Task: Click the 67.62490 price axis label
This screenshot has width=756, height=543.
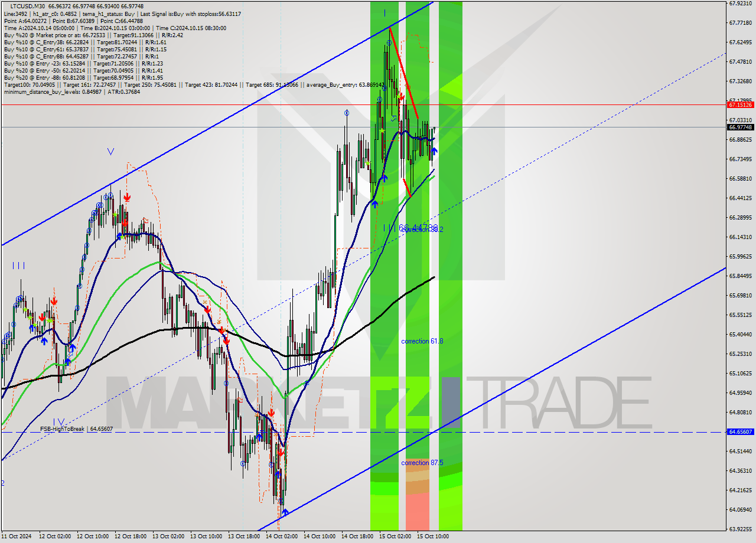Action: pyautogui.click(x=741, y=42)
